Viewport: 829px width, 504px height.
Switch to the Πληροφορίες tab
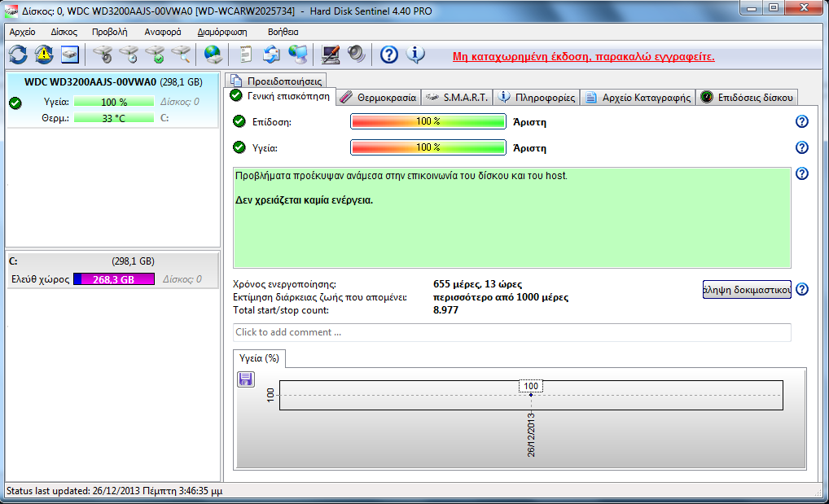(537, 98)
